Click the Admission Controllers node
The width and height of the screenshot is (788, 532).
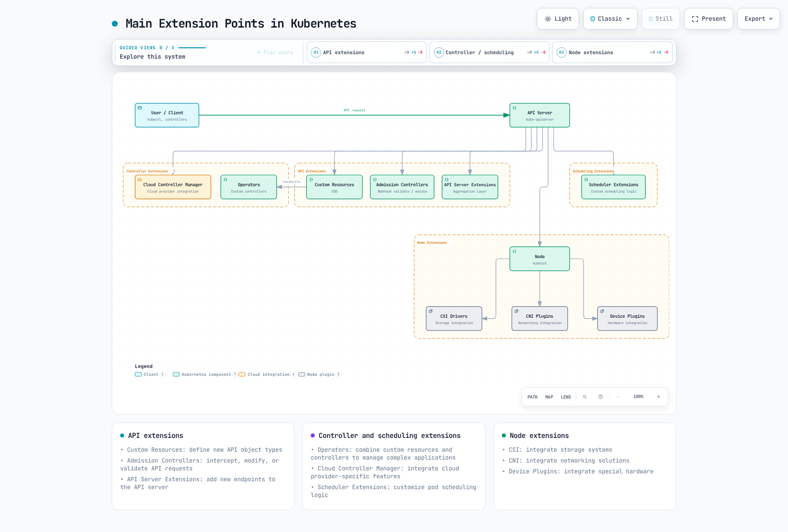pyautogui.click(x=402, y=187)
